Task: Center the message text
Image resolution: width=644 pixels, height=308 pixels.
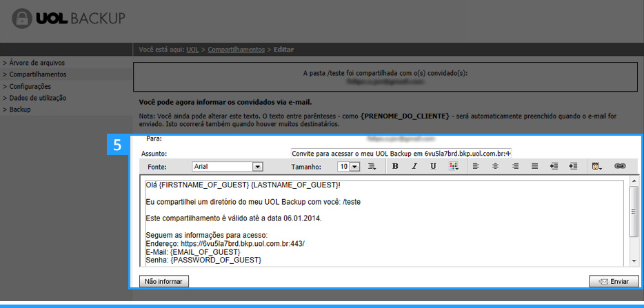Action: click(496, 166)
